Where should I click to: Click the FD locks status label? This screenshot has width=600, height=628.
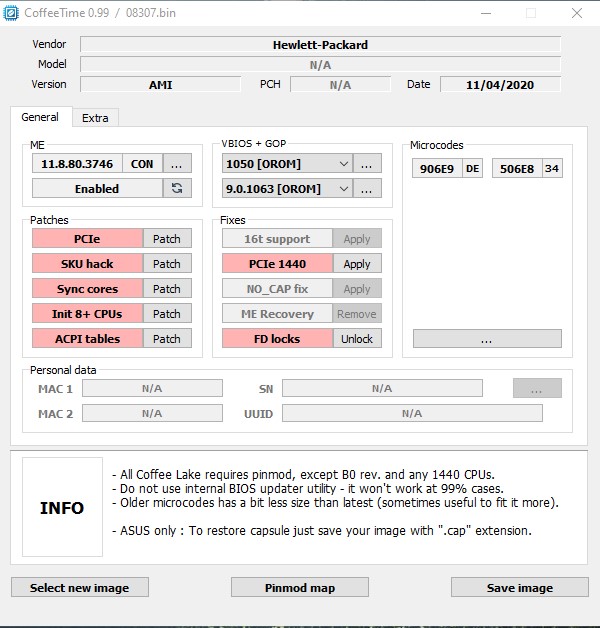coord(277,338)
